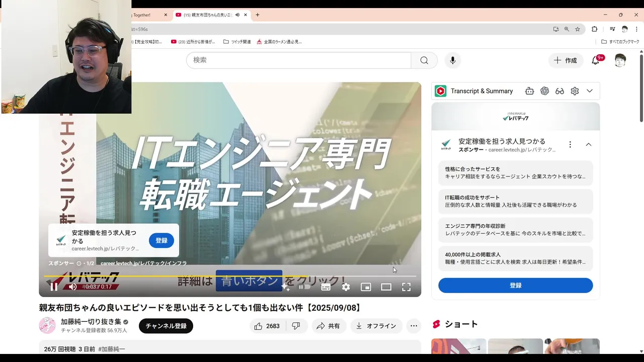Mute the video using the speaker icon
The height and width of the screenshot is (362, 644).
73,287
